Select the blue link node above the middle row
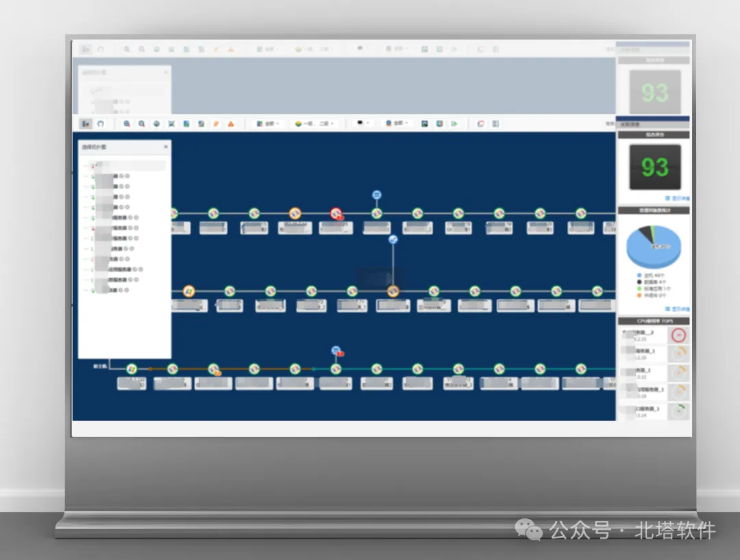 393,239
